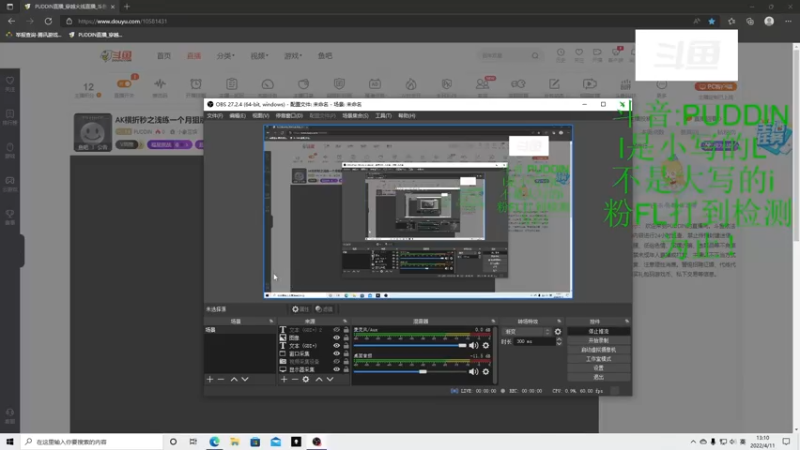Open File Explorer from the taskbar

[235, 442]
